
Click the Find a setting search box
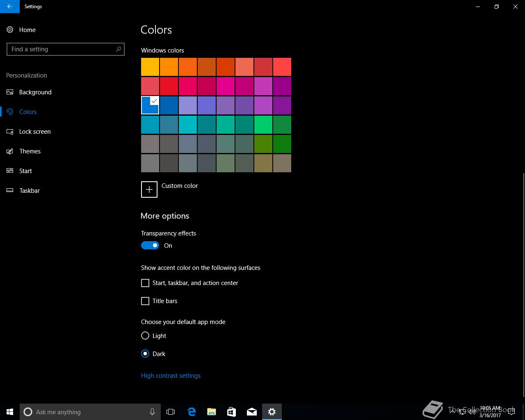[x=62, y=49]
